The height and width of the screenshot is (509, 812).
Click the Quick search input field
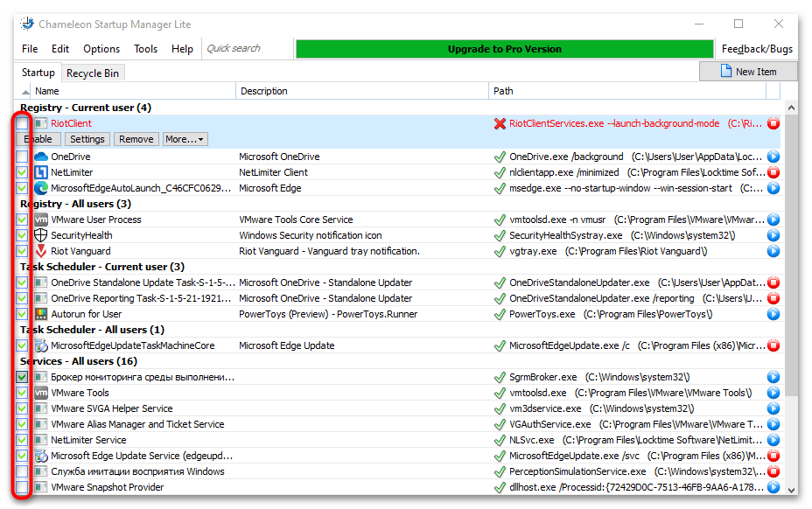coord(247,49)
